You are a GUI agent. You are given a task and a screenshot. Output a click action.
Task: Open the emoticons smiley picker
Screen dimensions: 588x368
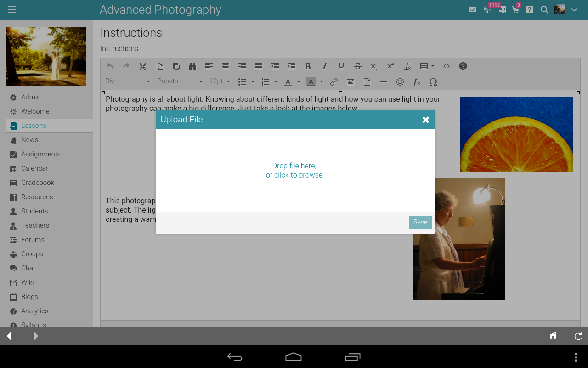pyautogui.click(x=400, y=82)
